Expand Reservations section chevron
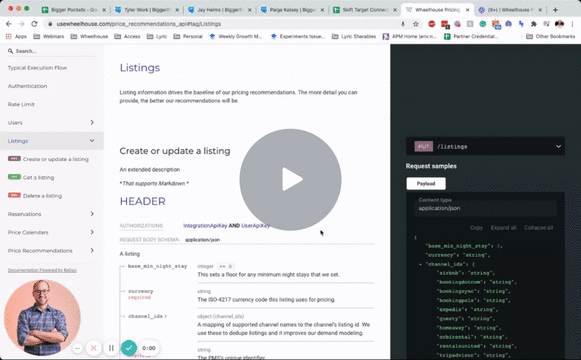Viewport: 581px width, 360px height. 92,214
